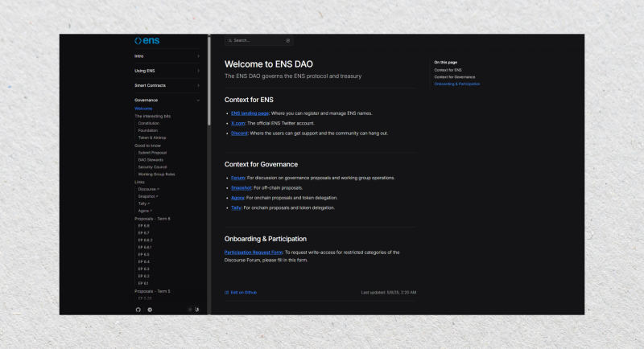Expand the Intro section chevron
This screenshot has width=644, height=349.
[x=198, y=56]
